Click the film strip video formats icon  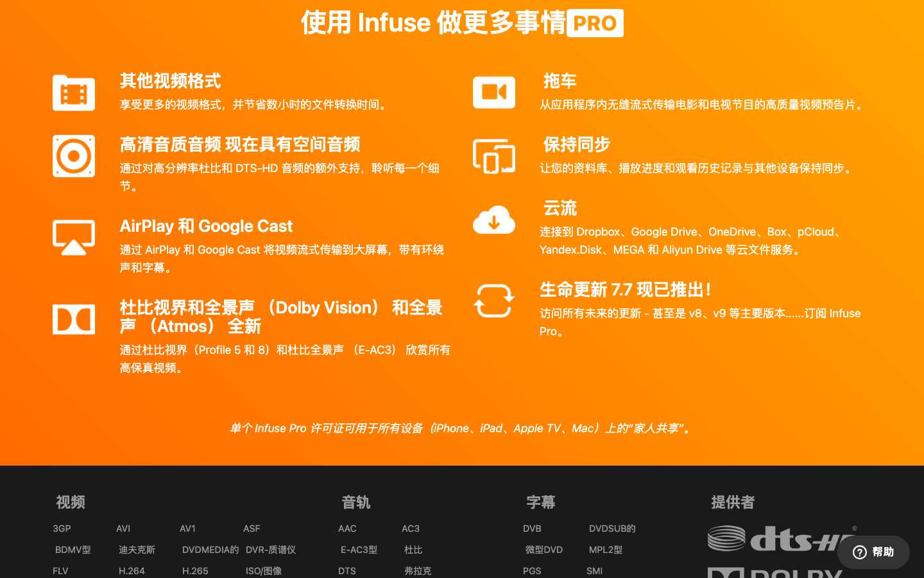(74, 93)
